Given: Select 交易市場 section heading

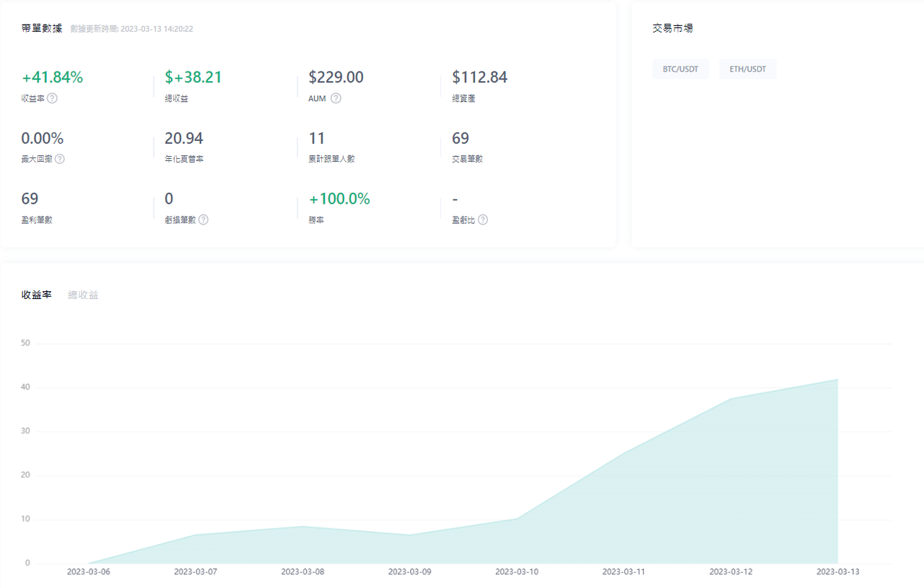Looking at the screenshot, I should coord(673,28).
